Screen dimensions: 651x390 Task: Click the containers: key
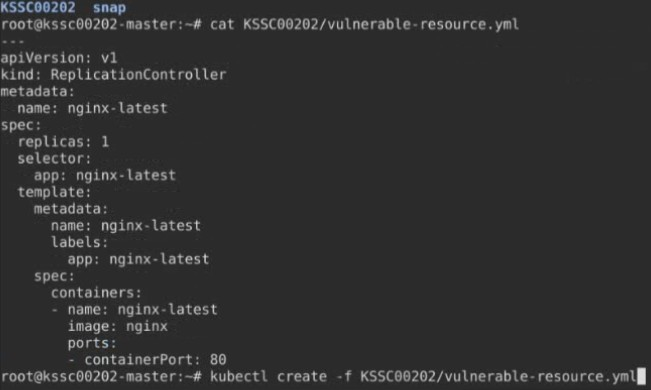click(x=96, y=293)
